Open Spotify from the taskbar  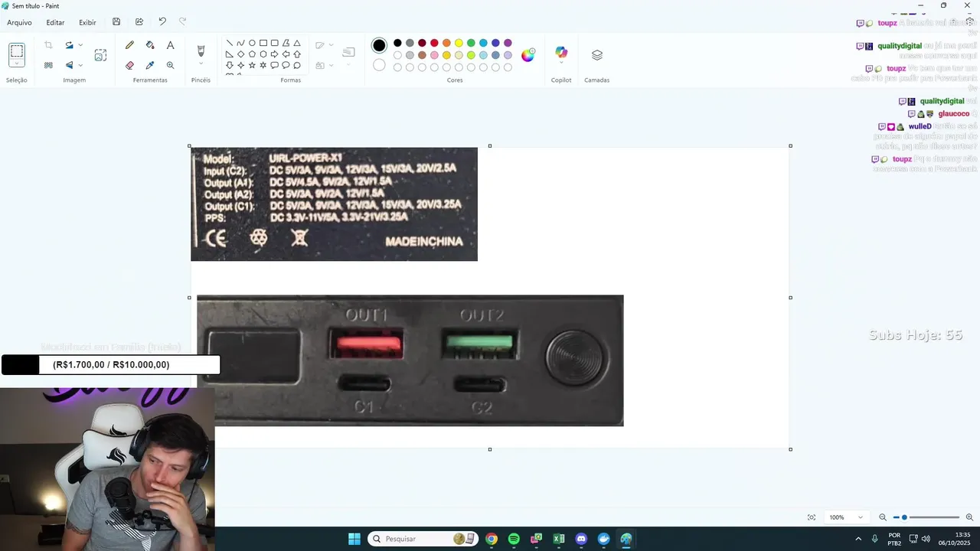coord(514,539)
